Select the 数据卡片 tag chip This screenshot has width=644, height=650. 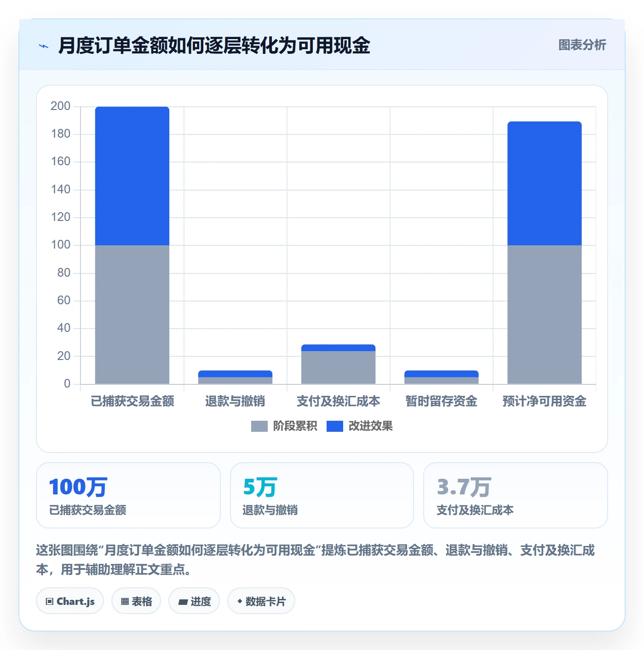tap(261, 601)
